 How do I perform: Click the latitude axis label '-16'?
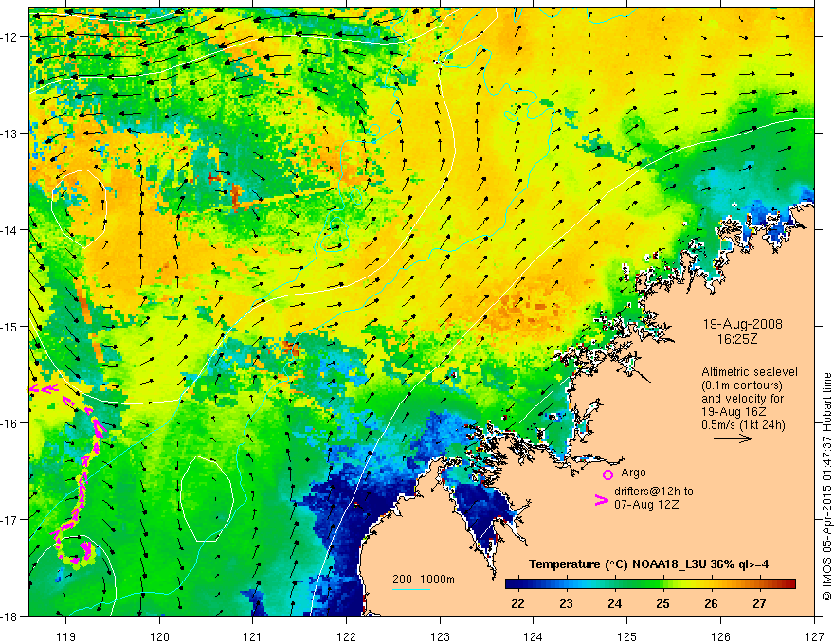point(10,423)
